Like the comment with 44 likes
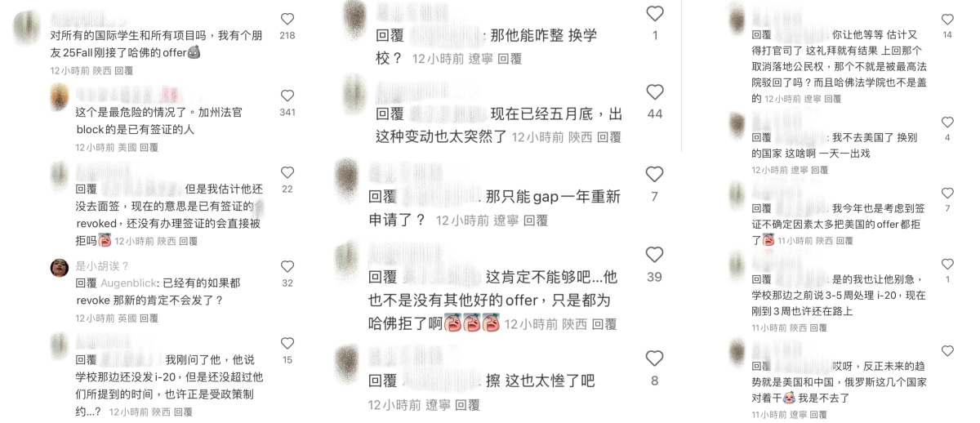This screenshot has height=423, width=980. 655,92
